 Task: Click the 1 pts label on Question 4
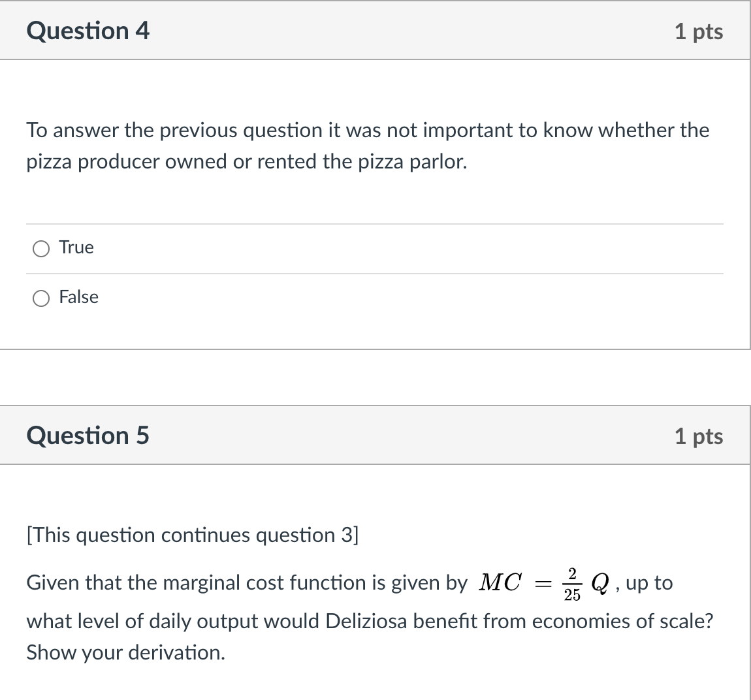(x=698, y=31)
